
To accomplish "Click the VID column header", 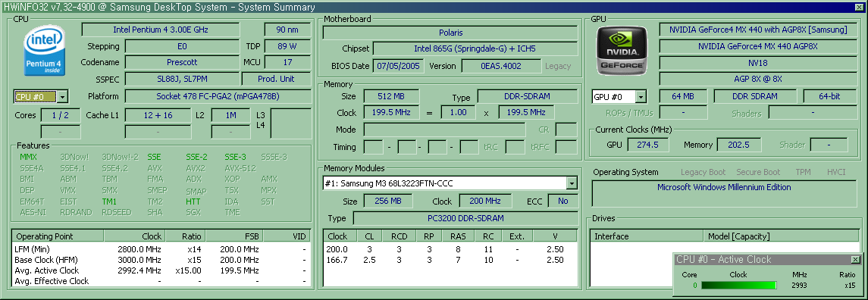I will [287, 236].
